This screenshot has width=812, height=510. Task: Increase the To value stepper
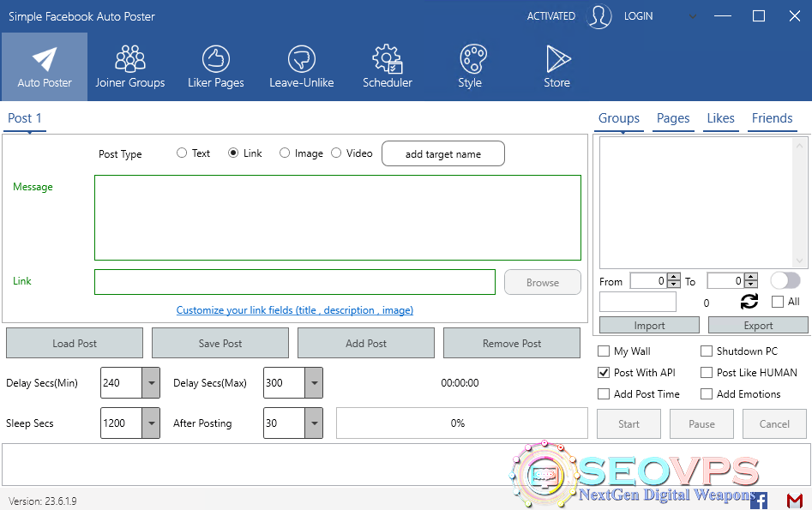tap(751, 277)
